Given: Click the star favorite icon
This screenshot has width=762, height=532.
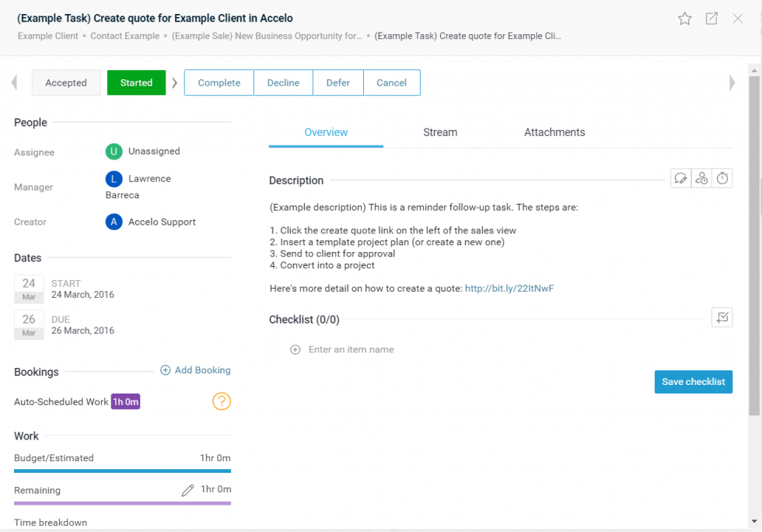Looking at the screenshot, I should click(x=684, y=19).
